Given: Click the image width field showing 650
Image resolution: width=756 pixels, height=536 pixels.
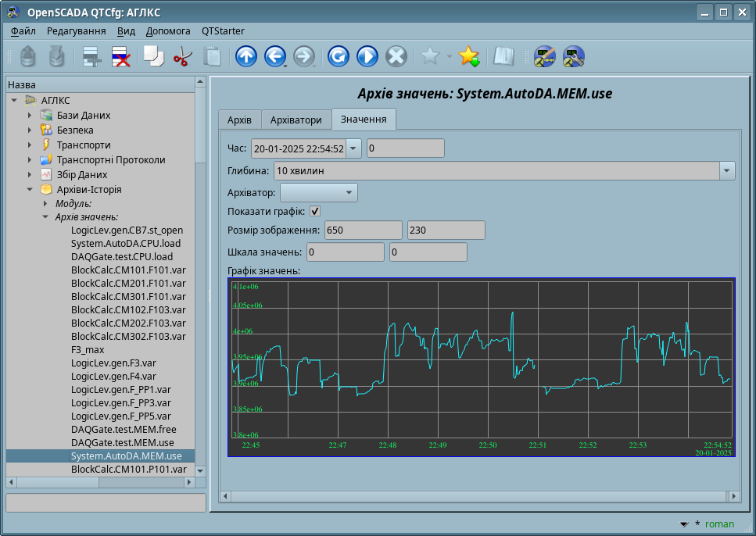Looking at the screenshot, I should [x=363, y=230].
